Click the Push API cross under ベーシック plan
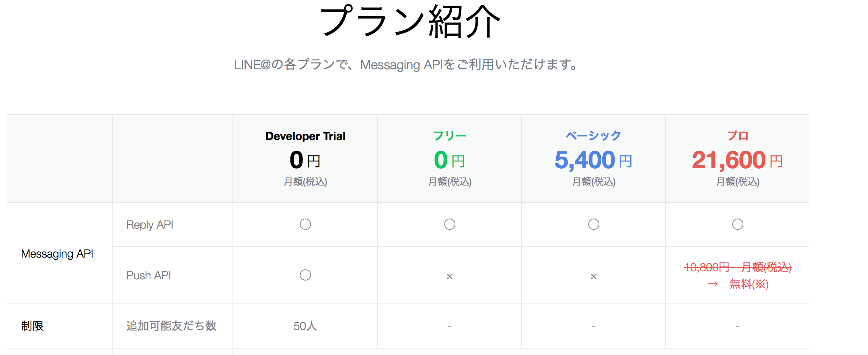Viewport: 868px width, 355px height. pos(594,277)
